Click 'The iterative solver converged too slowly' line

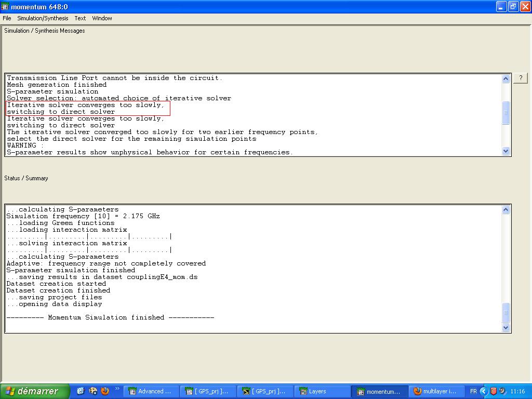point(162,132)
